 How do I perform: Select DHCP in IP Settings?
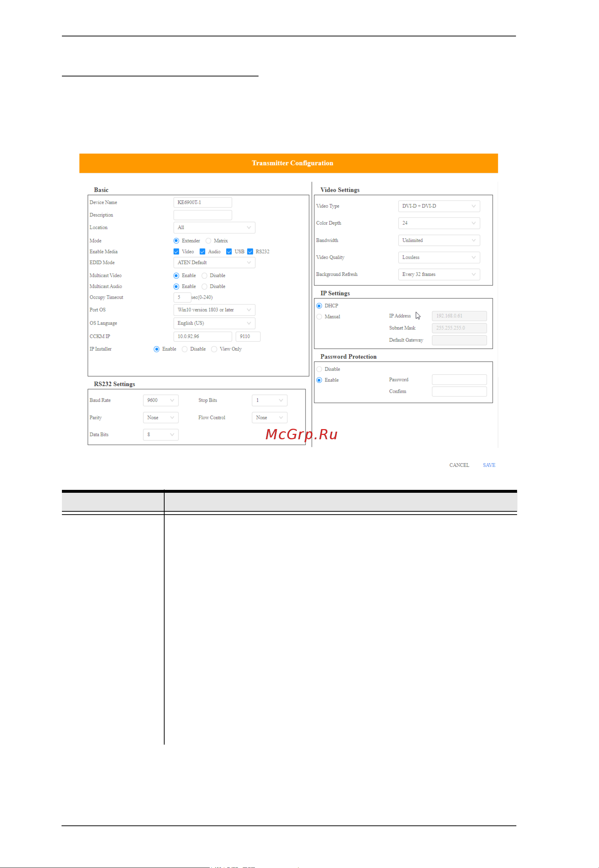(x=319, y=306)
